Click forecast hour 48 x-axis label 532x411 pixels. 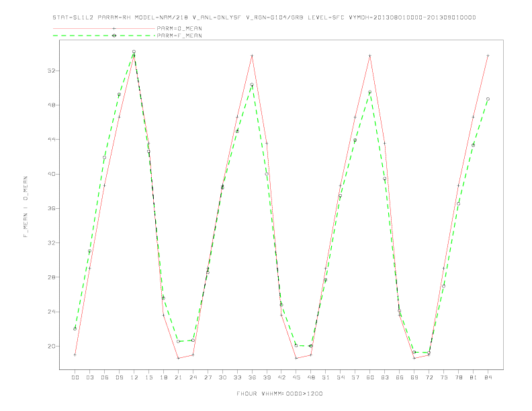[311, 377]
